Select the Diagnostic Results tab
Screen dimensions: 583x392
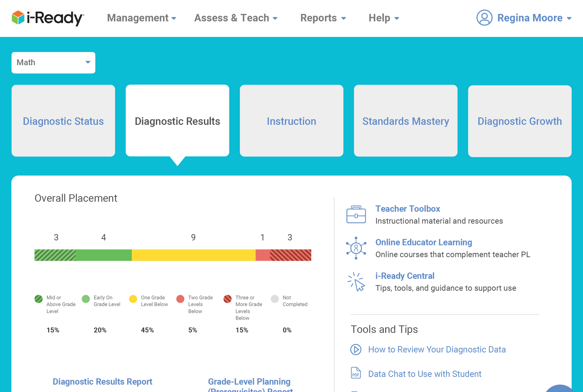[177, 121]
